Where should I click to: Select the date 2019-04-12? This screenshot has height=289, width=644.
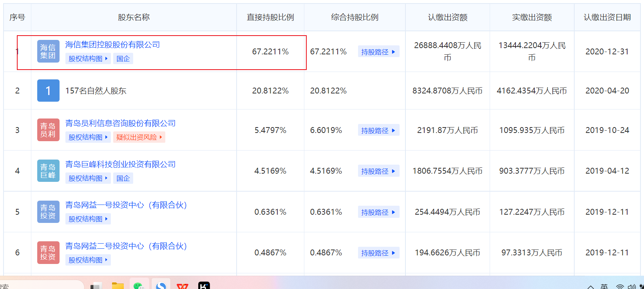coord(607,171)
